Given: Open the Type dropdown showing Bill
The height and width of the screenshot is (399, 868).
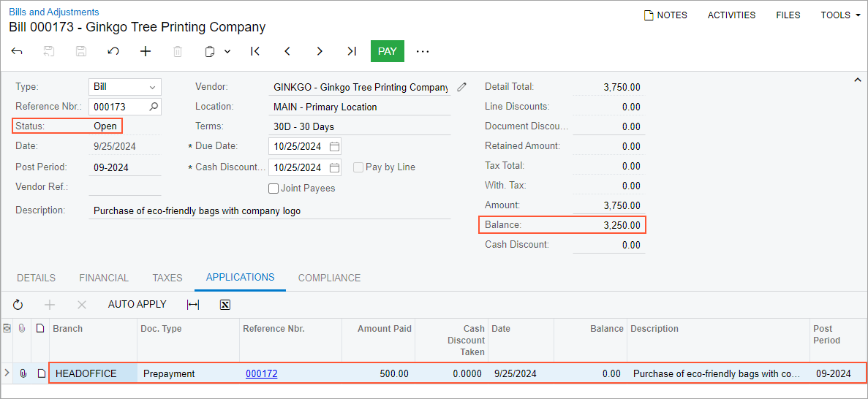Looking at the screenshot, I should pyautogui.click(x=125, y=87).
